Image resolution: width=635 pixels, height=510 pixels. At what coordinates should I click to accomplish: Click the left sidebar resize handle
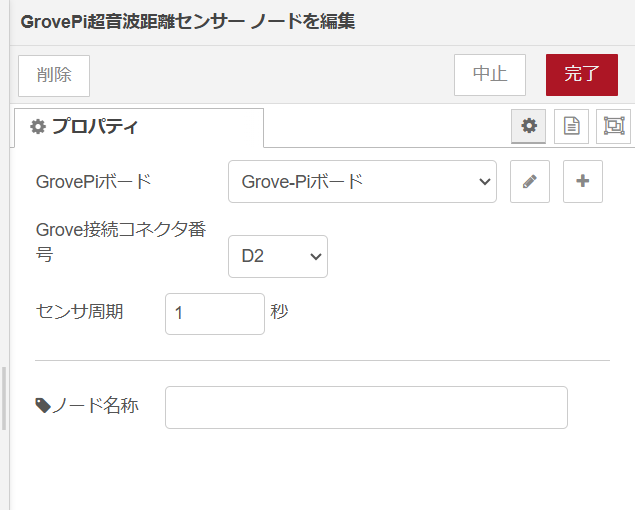pyautogui.click(x=4, y=398)
